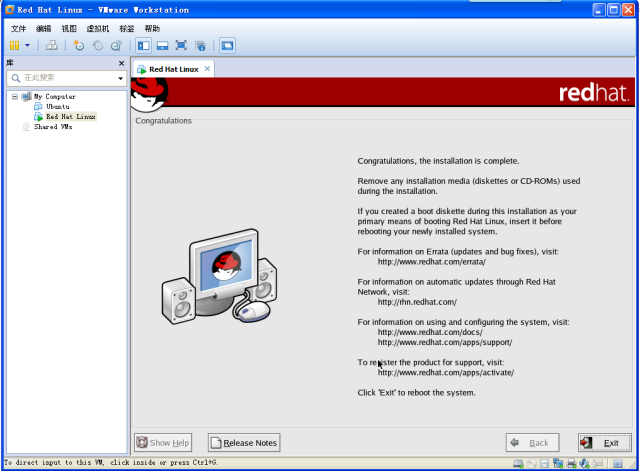
Task: Open the 视图 menu
Action: point(69,29)
